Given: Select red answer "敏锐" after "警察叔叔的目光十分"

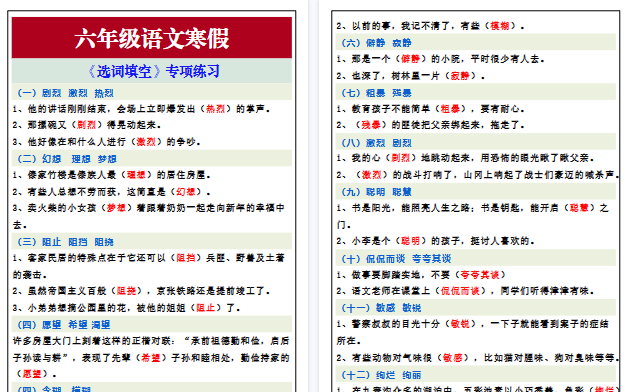Looking at the screenshot, I should click(x=461, y=324).
